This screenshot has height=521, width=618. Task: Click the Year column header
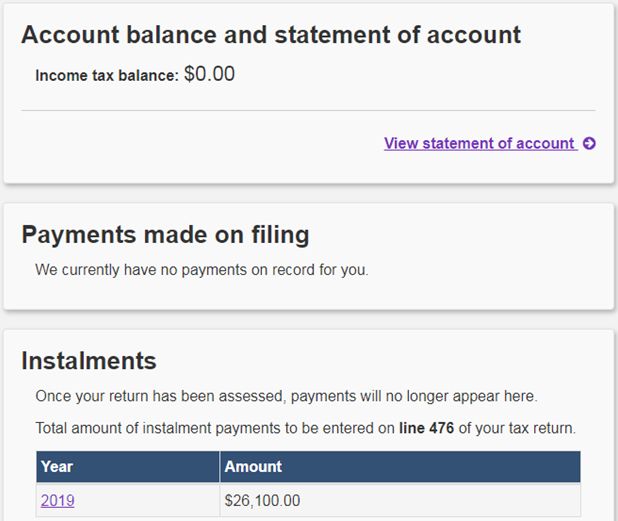(57, 466)
